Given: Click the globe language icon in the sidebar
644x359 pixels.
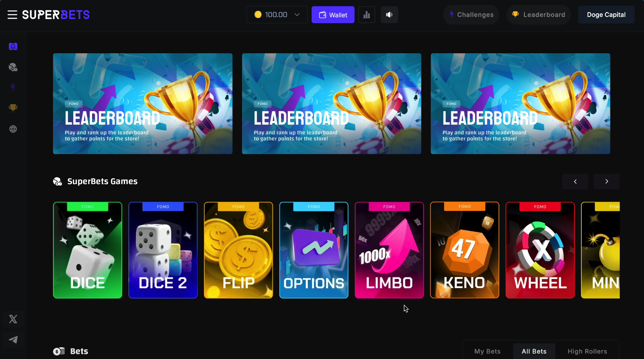Looking at the screenshot, I should 13,129.
